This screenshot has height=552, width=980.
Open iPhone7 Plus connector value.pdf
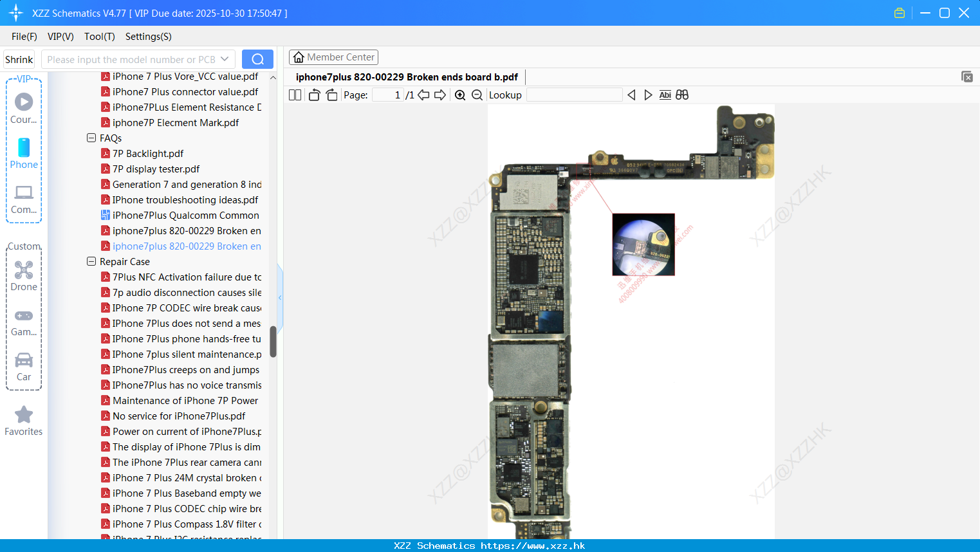(x=185, y=91)
